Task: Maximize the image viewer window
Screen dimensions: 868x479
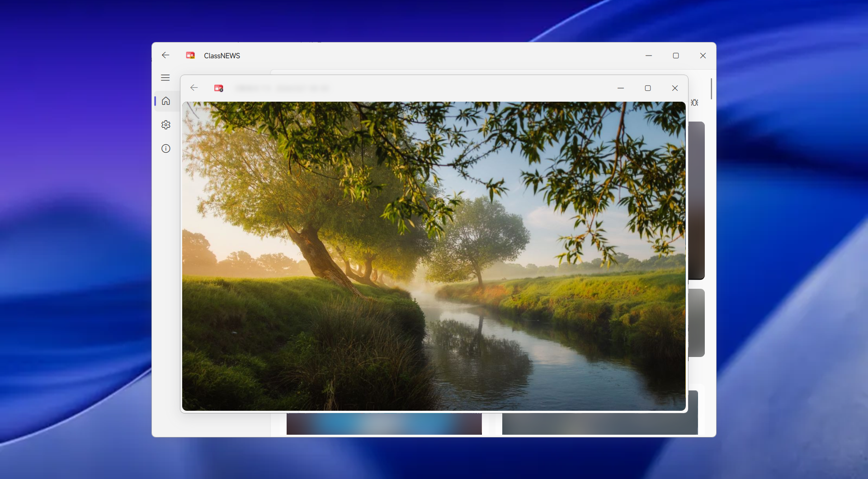Action: pyautogui.click(x=647, y=88)
